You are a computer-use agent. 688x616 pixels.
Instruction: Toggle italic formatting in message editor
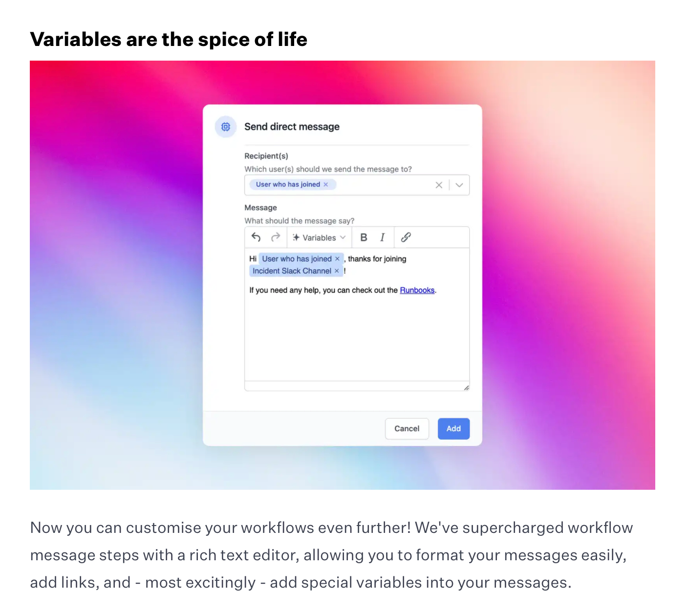click(383, 238)
